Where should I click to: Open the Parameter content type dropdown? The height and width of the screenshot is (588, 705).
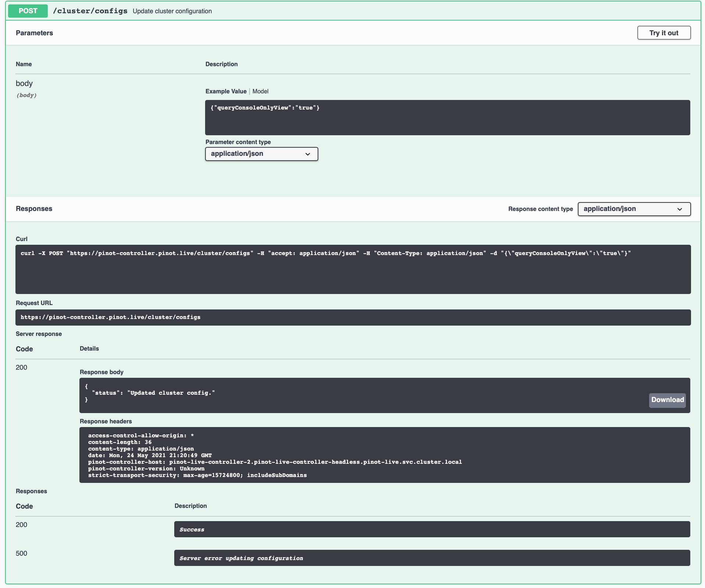point(261,154)
